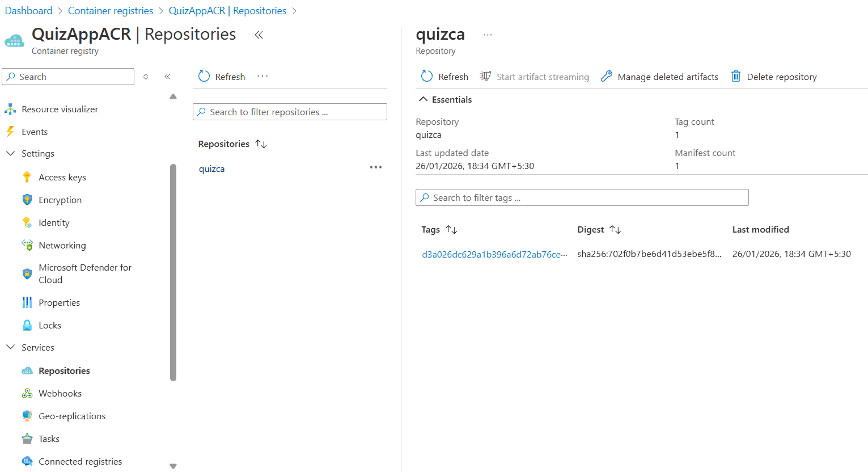Image resolution: width=868 pixels, height=472 pixels.
Task: Select the Webhooks service icon
Action: [x=27, y=393]
